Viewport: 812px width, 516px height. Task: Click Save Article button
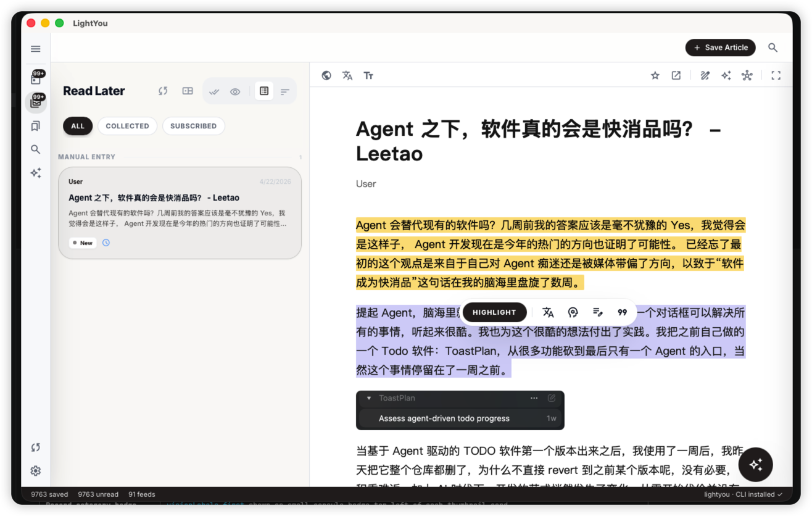(x=721, y=48)
